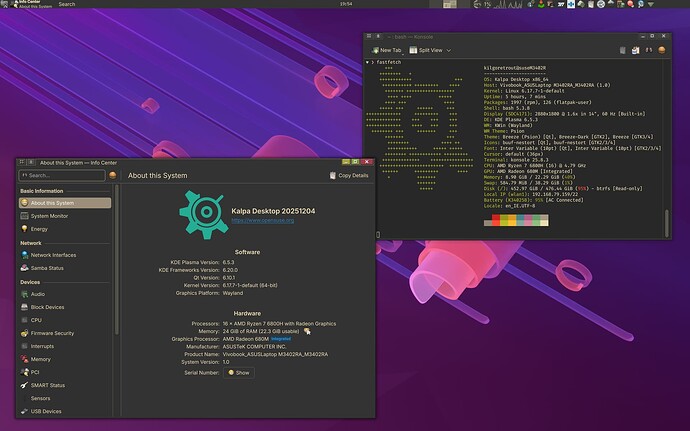The width and height of the screenshot is (690, 431).
Task: Open the SMART Status page
Action: point(47,385)
